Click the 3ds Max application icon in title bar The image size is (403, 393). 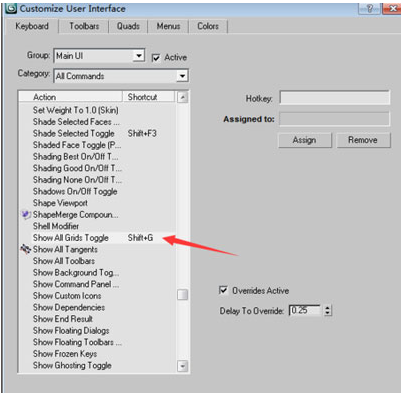11,9
